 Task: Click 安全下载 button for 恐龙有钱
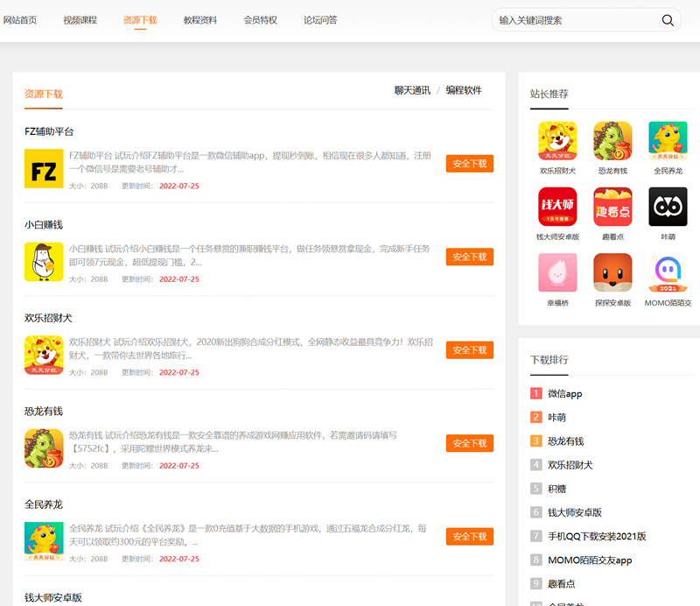(469, 443)
